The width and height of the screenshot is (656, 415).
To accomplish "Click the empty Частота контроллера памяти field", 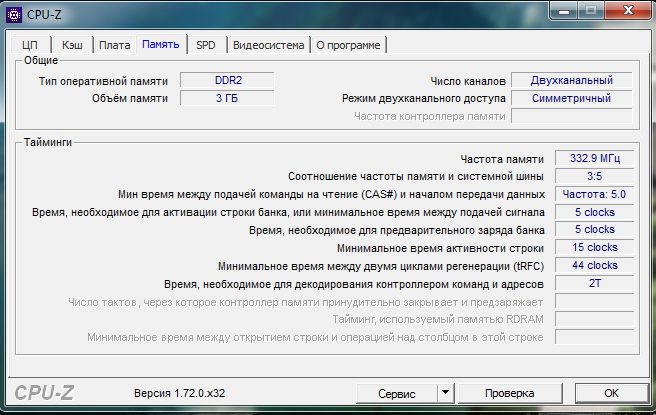I will [571, 116].
